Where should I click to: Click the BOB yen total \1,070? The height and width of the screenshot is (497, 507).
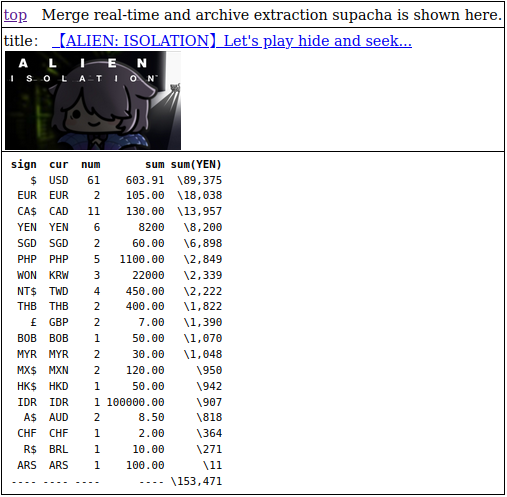point(203,338)
